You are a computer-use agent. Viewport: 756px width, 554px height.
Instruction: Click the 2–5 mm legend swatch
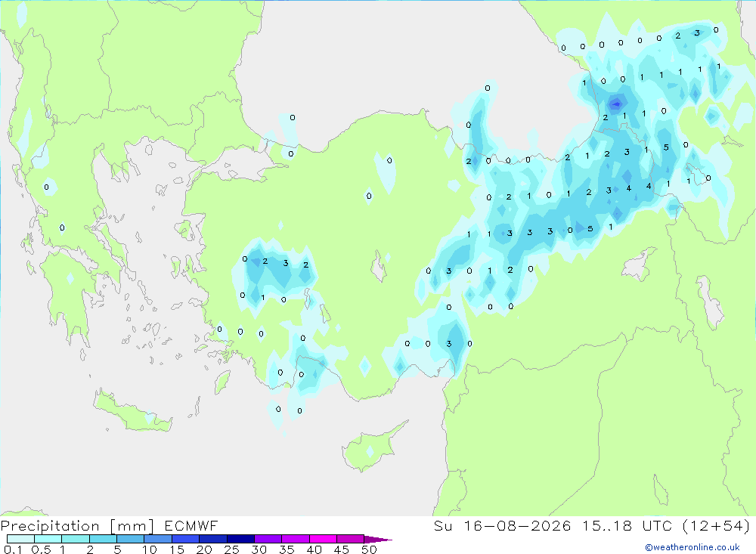point(103,539)
